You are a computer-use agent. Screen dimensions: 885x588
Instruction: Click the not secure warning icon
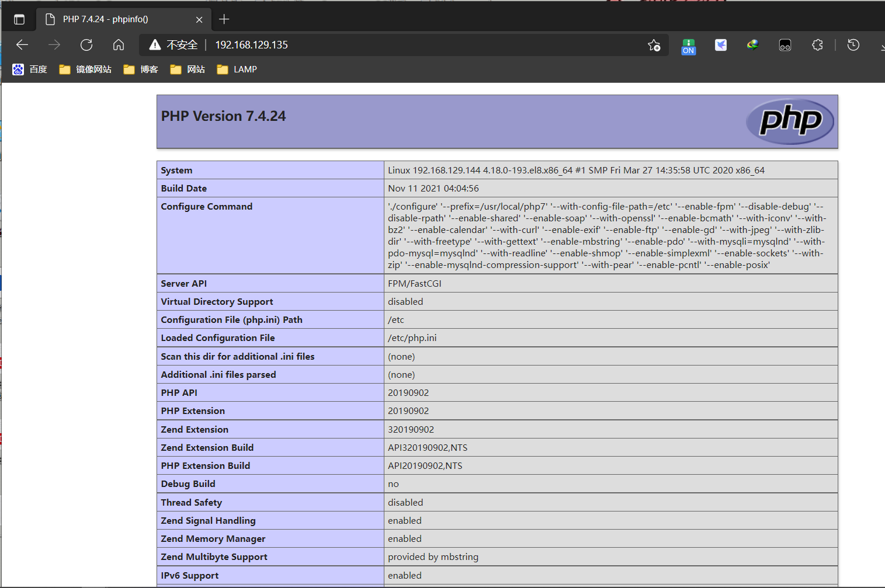click(155, 45)
